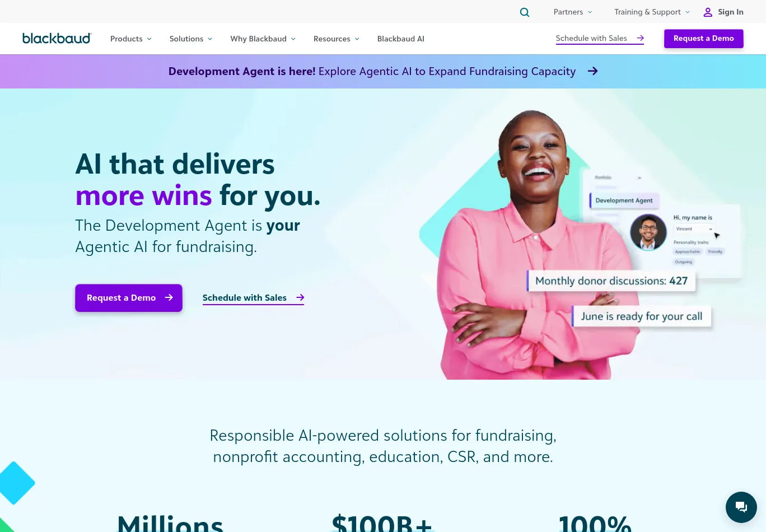Open the Why Blackbaud dropdown
This screenshot has width=766, height=532.
coord(263,39)
